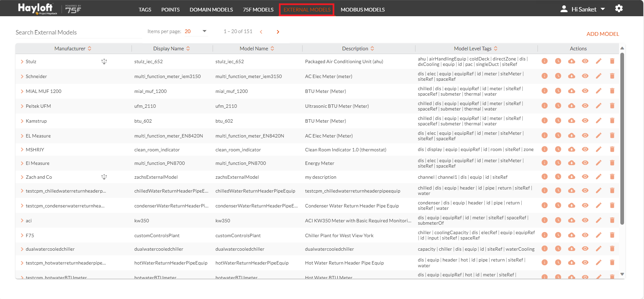Viewport: 644px width, 299px height.
Task: Click the fork icon beside Zach and Co
Action: pyautogui.click(x=104, y=177)
